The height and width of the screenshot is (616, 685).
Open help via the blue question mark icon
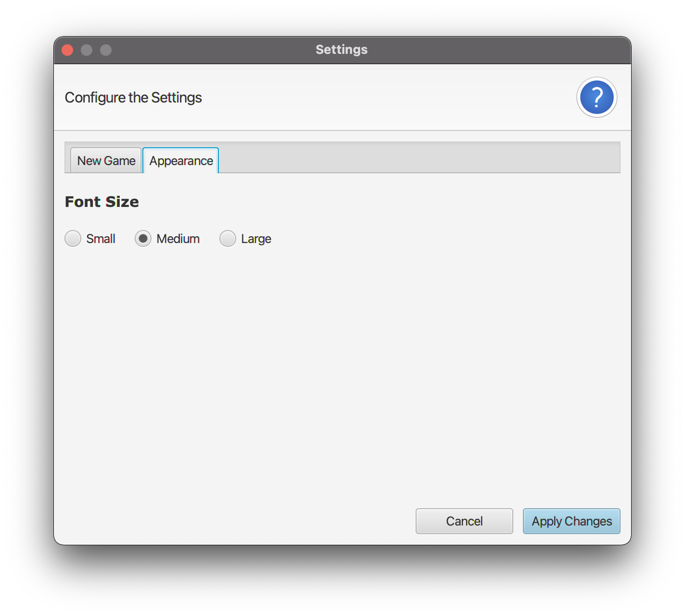point(596,97)
